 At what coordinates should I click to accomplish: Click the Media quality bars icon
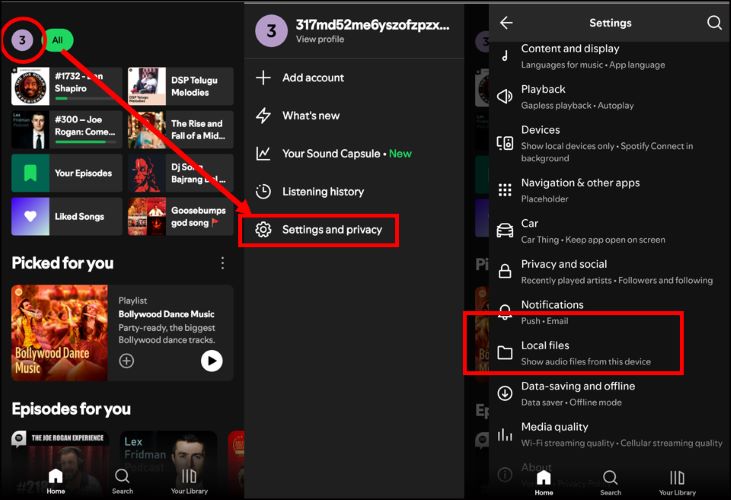(x=505, y=435)
